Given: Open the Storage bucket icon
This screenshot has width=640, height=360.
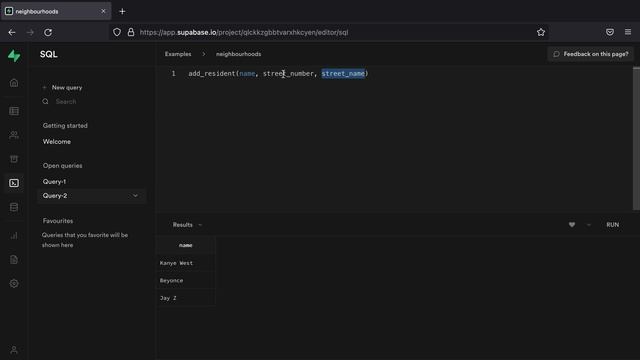Looking at the screenshot, I should [x=14, y=159].
